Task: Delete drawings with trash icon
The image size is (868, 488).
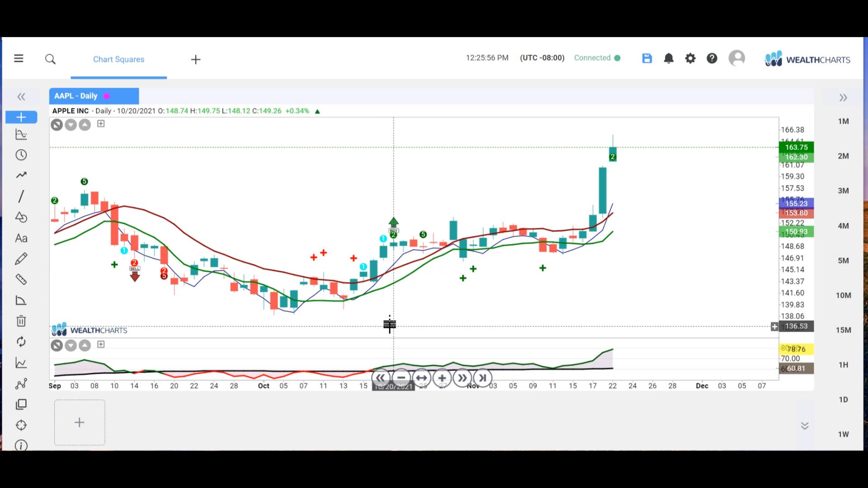Action: tap(21, 321)
